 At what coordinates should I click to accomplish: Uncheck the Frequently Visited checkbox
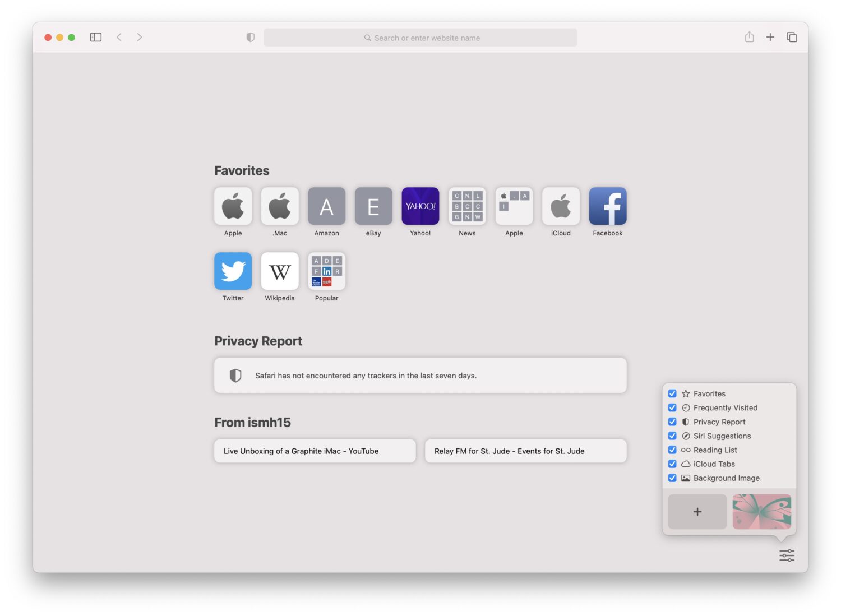point(672,407)
